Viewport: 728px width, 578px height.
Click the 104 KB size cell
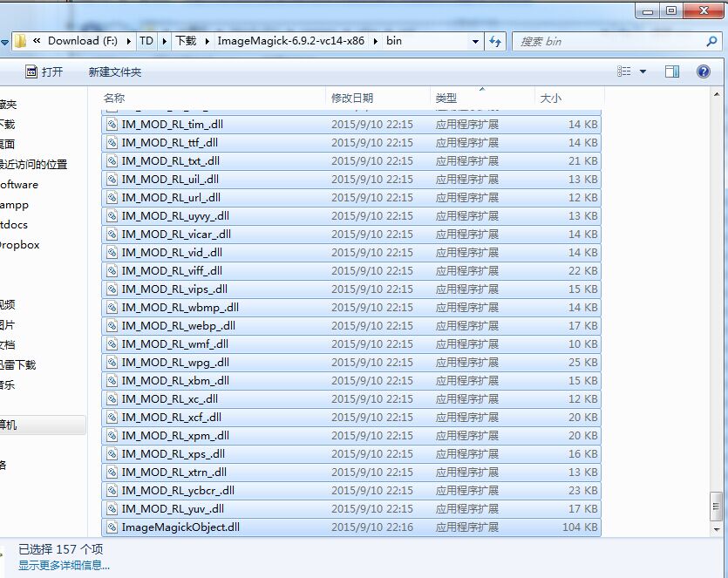(x=580, y=527)
